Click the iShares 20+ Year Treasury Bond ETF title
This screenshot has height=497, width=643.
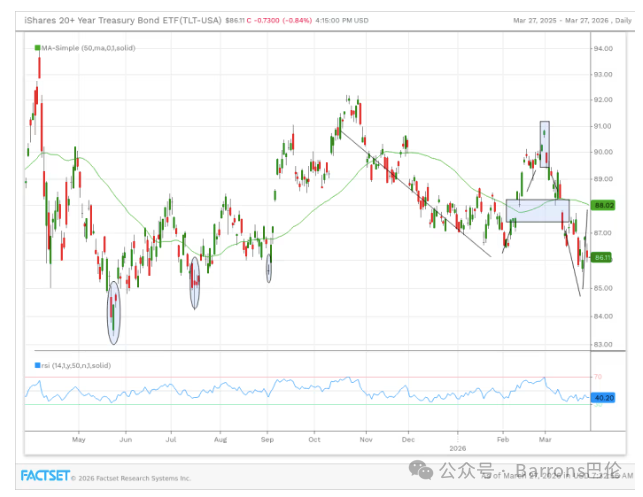coord(123,20)
